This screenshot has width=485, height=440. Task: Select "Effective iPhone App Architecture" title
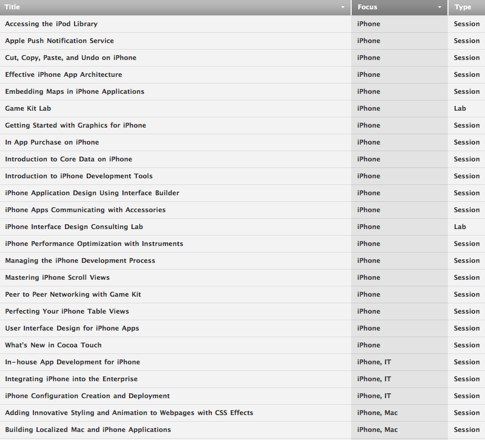point(63,75)
